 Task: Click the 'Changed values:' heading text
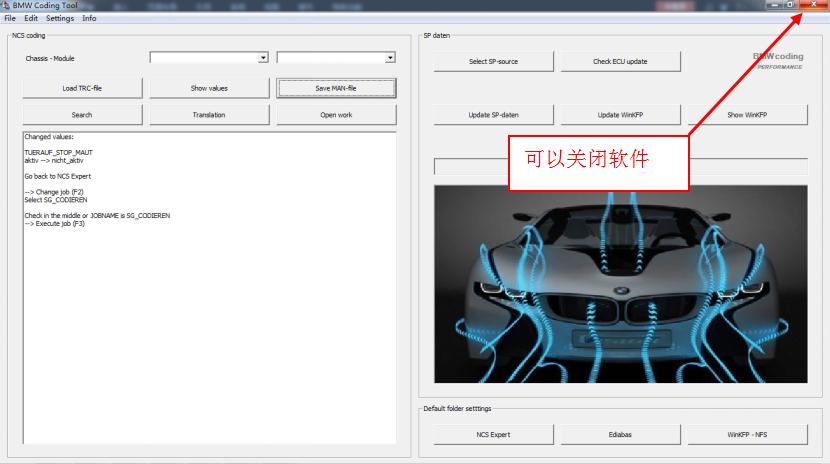(x=49, y=137)
